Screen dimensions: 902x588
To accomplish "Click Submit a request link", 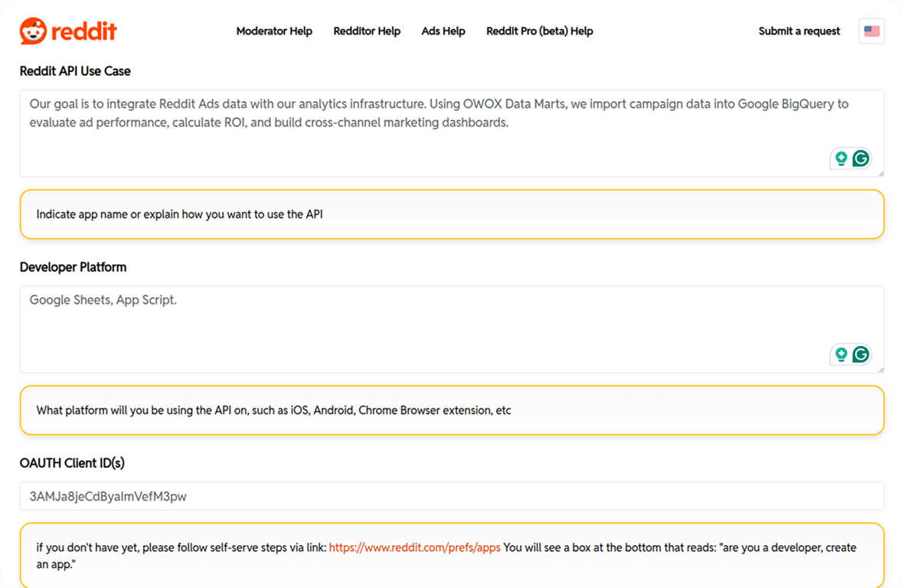I will (x=799, y=31).
